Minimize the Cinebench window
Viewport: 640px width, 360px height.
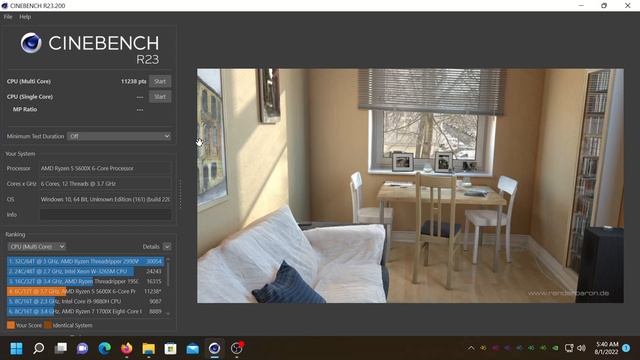pyautogui.click(x=581, y=5)
